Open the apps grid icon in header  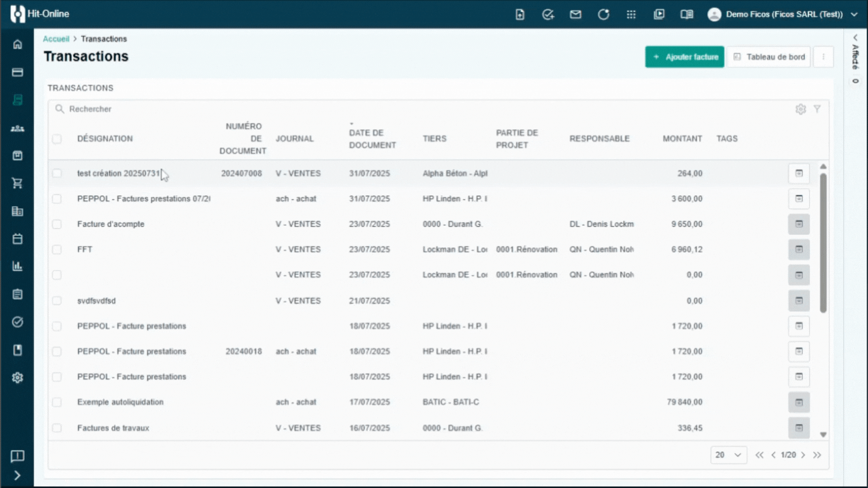(631, 14)
